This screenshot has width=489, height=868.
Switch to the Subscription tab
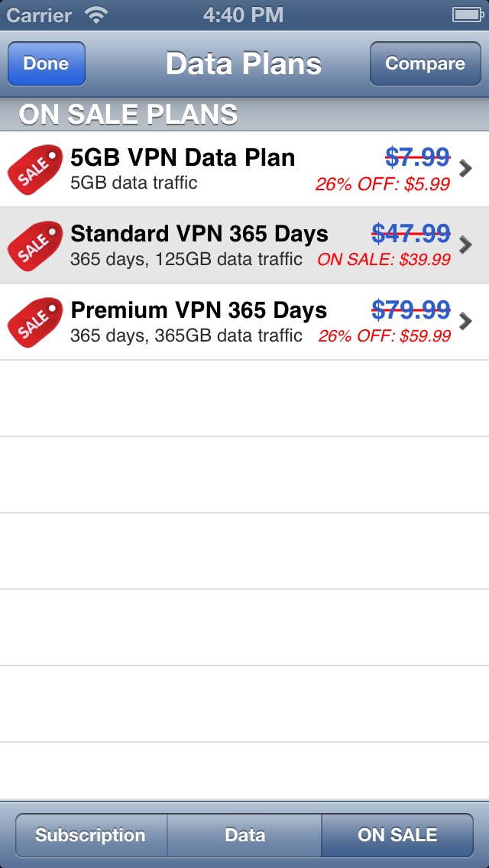click(x=90, y=835)
